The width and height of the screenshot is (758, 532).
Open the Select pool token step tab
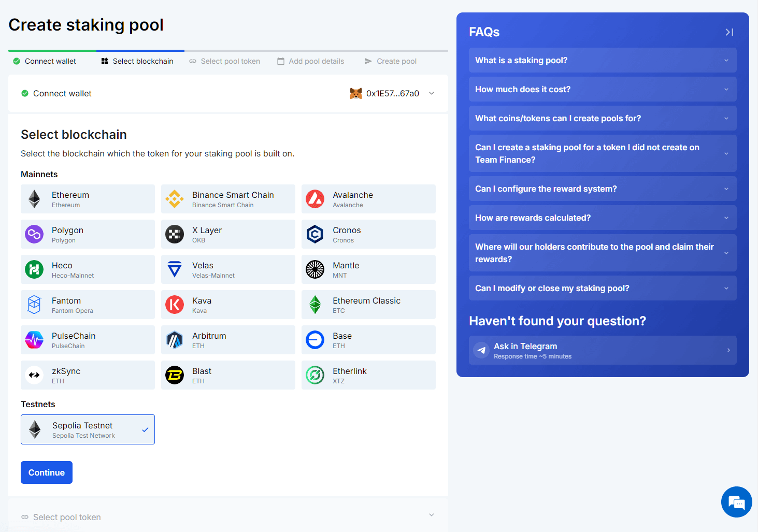coord(224,61)
